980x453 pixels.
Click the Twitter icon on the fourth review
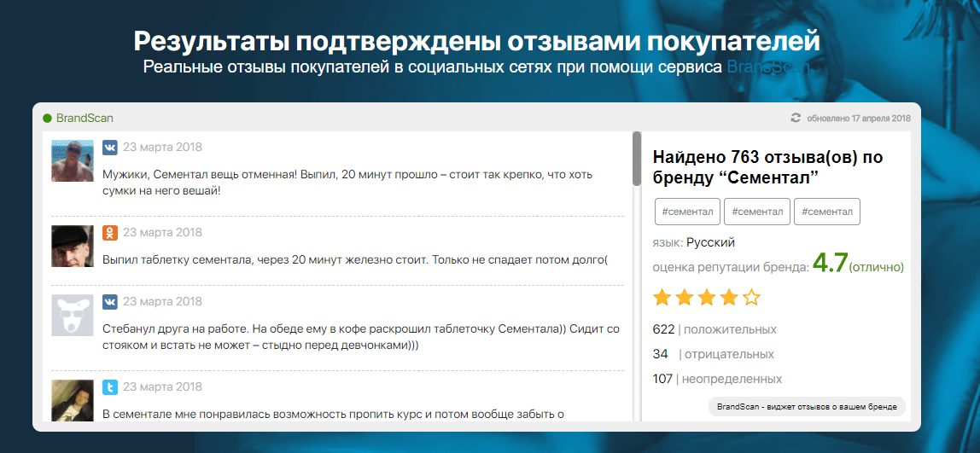pyautogui.click(x=110, y=387)
